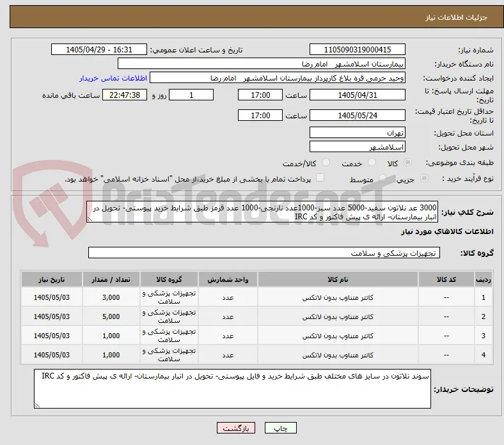
Task: Click item name کاتتر متناوب in row 4
Action: [x=338, y=355]
